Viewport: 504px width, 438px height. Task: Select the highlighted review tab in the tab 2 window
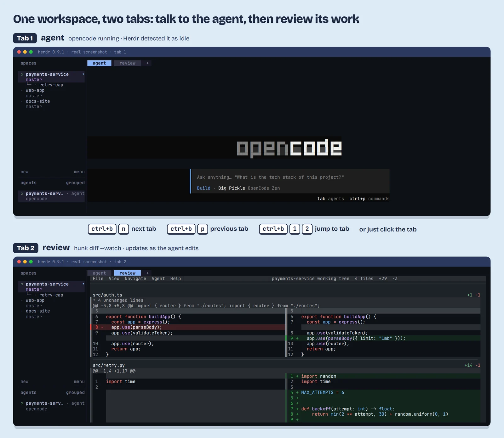point(127,273)
